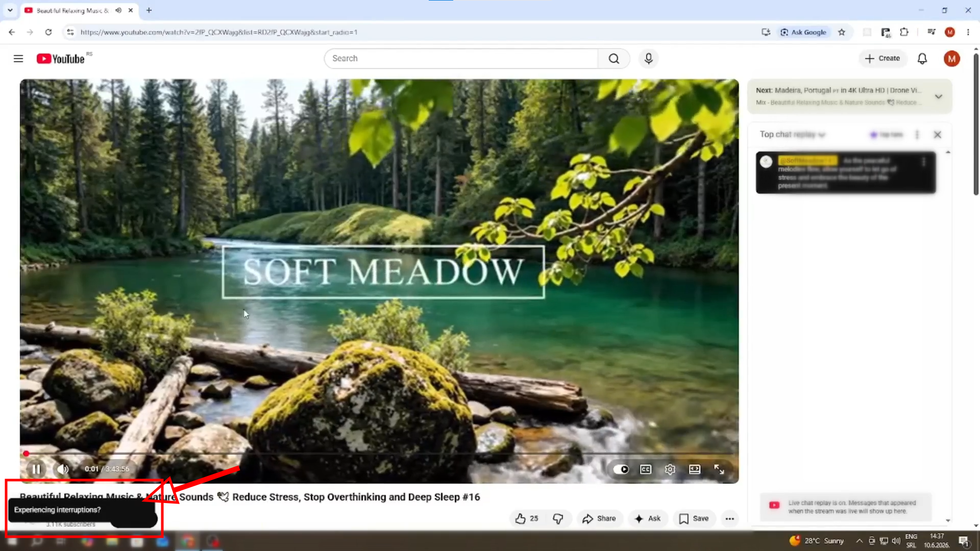Open taskbar volume control
The image size is (980, 551).
coord(896,541)
